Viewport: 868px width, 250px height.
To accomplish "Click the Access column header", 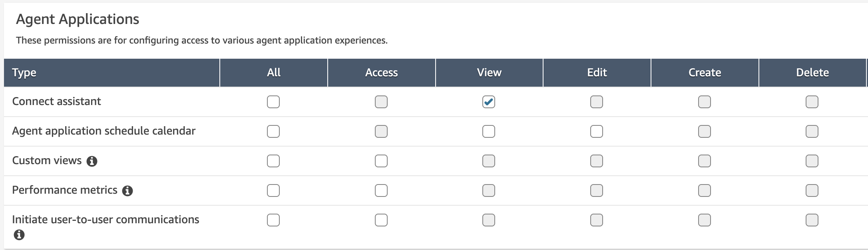I will [x=381, y=73].
